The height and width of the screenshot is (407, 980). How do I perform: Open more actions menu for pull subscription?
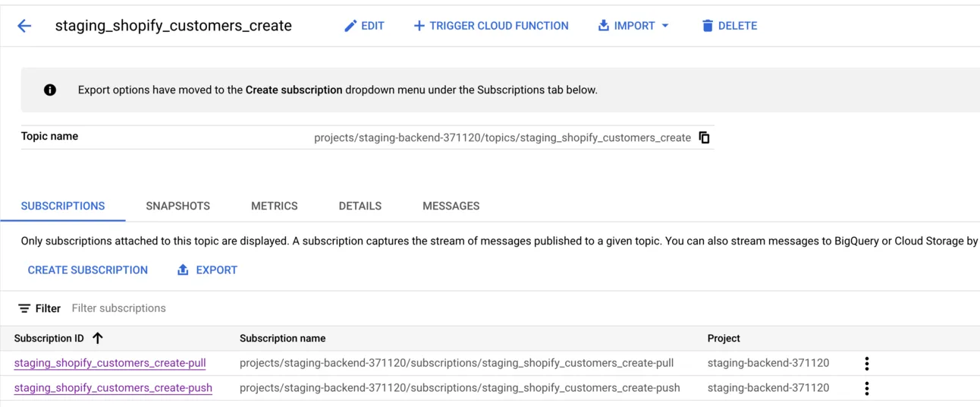[x=866, y=363]
